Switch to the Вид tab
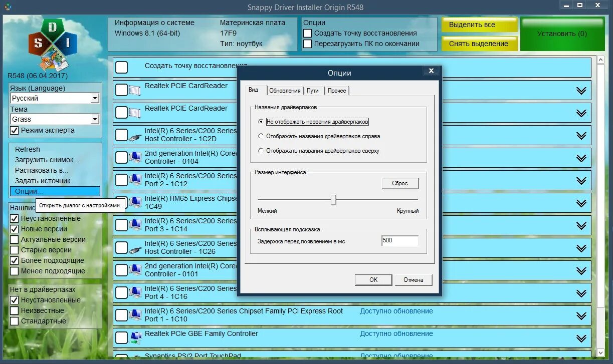The image size is (613, 364). click(254, 90)
